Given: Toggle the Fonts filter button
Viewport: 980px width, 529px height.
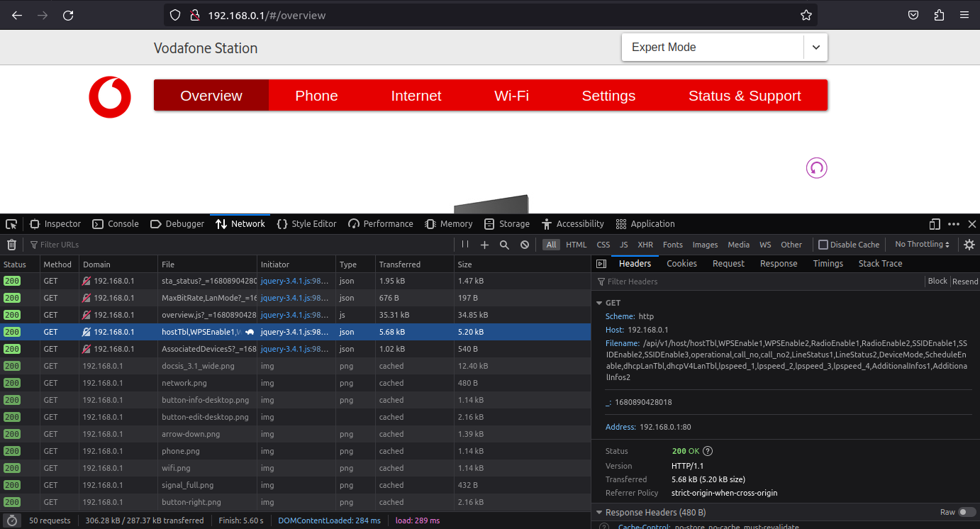Looking at the screenshot, I should [673, 245].
